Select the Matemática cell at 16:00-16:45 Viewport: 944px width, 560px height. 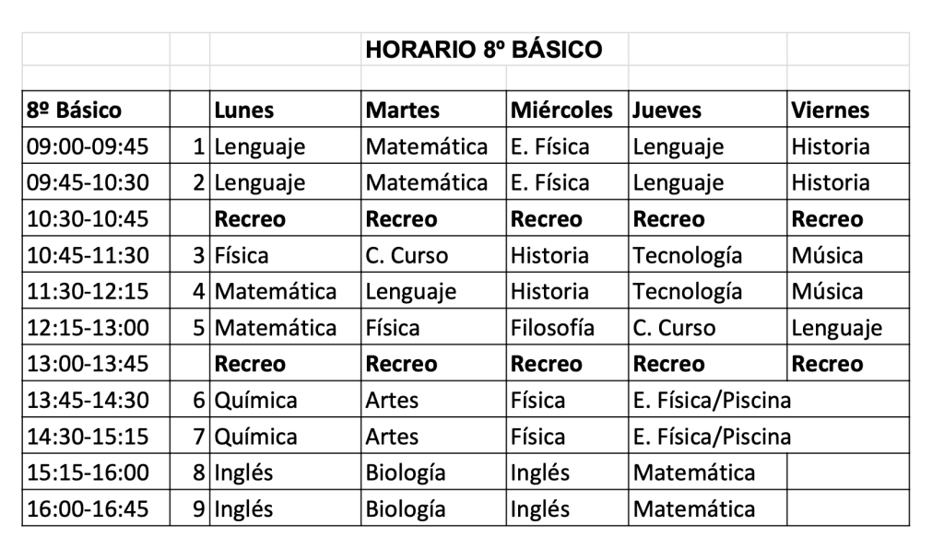point(707,508)
